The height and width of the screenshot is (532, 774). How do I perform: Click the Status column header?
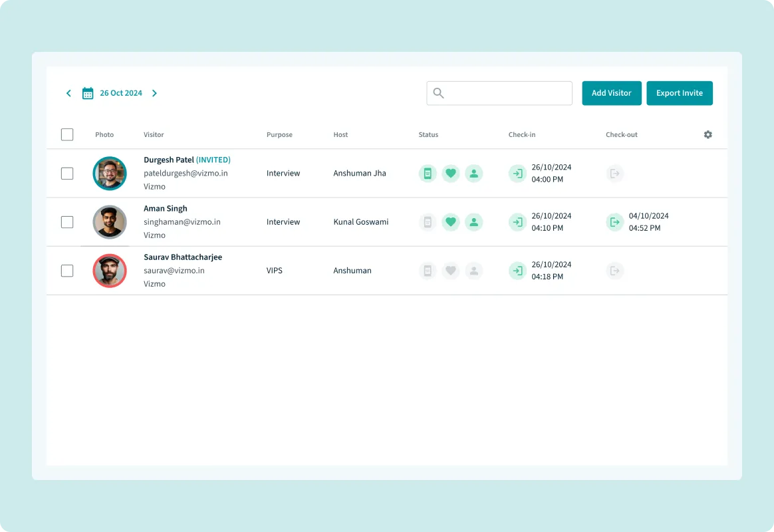428,135
